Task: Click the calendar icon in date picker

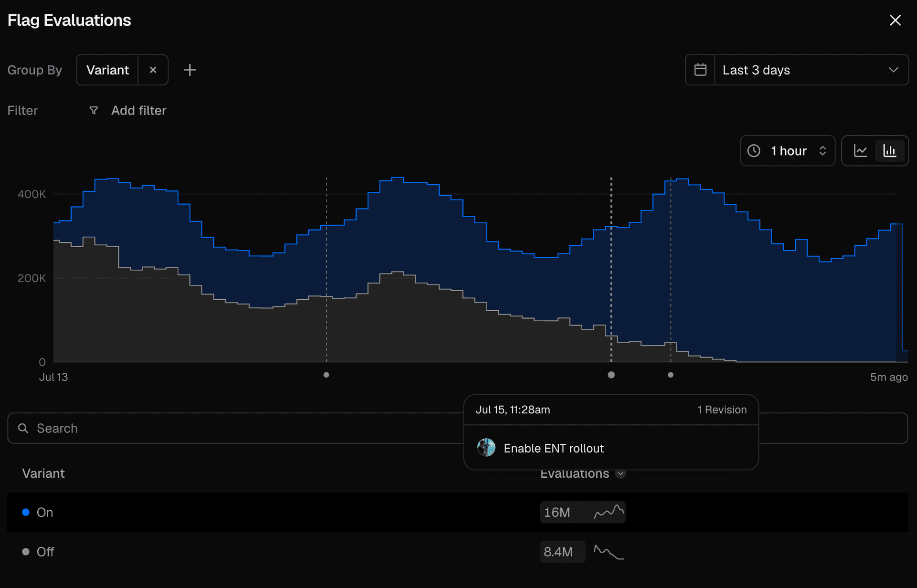Action: coord(700,70)
